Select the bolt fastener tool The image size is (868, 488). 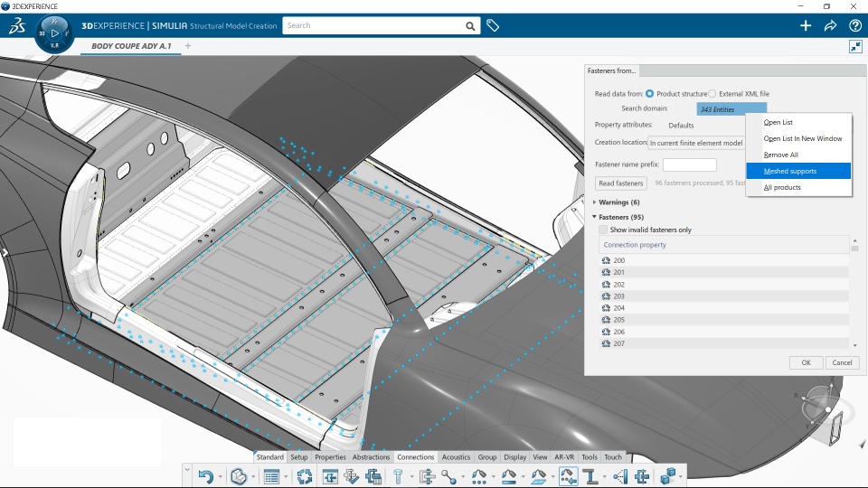398,476
